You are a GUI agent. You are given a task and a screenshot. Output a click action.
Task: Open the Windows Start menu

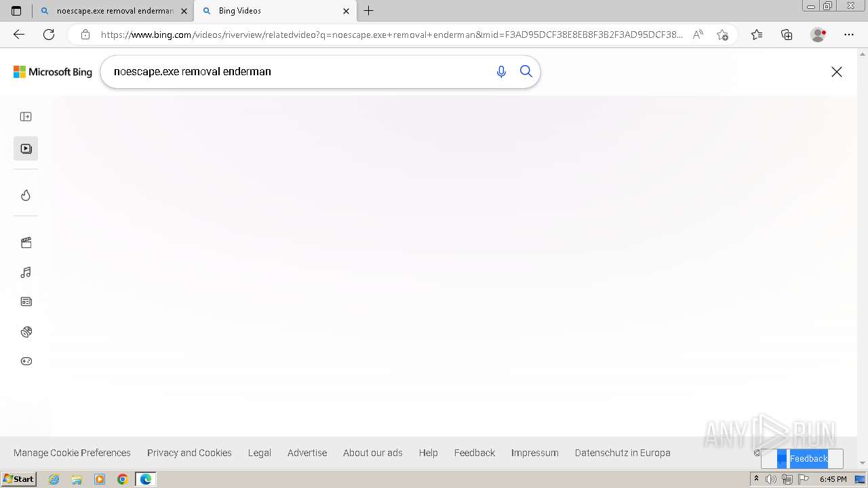click(x=19, y=479)
